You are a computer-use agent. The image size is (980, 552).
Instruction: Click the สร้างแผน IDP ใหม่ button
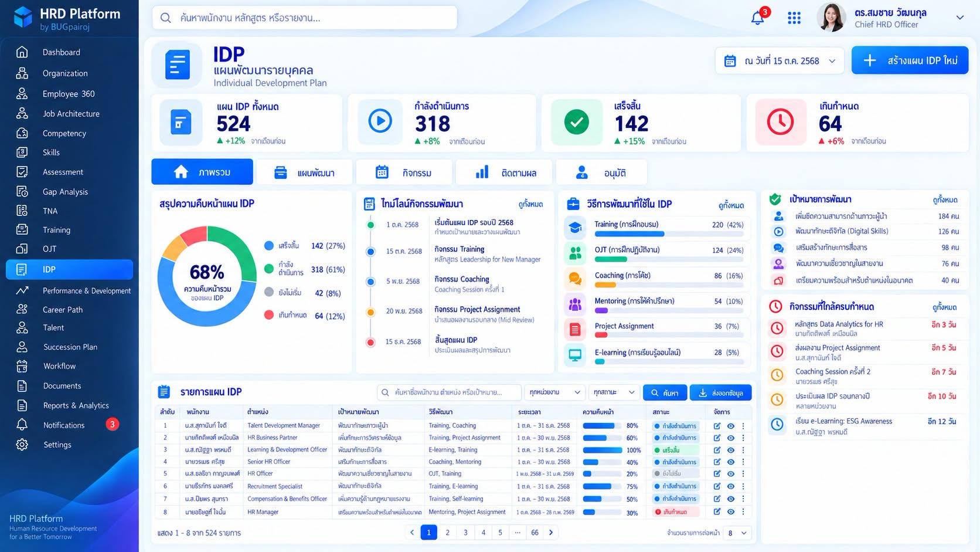[x=910, y=60]
